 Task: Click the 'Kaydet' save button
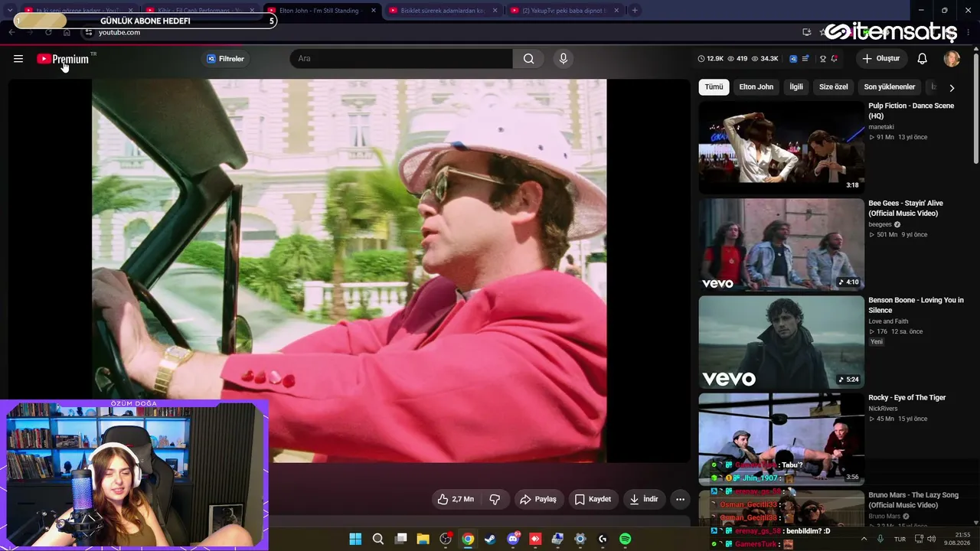click(x=593, y=499)
